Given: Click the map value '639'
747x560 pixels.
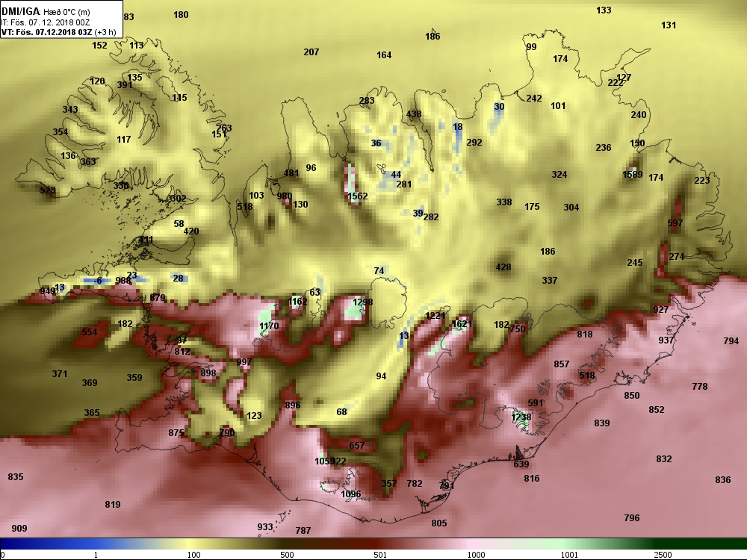Looking at the screenshot, I should [x=521, y=464].
